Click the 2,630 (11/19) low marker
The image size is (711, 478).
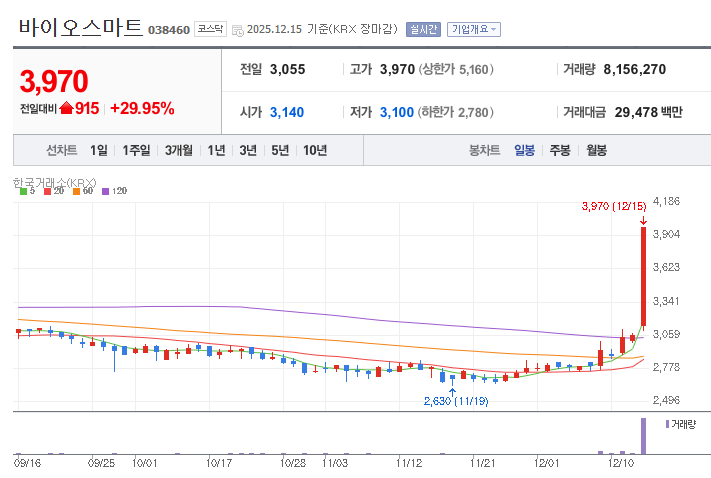pyautogui.click(x=456, y=401)
